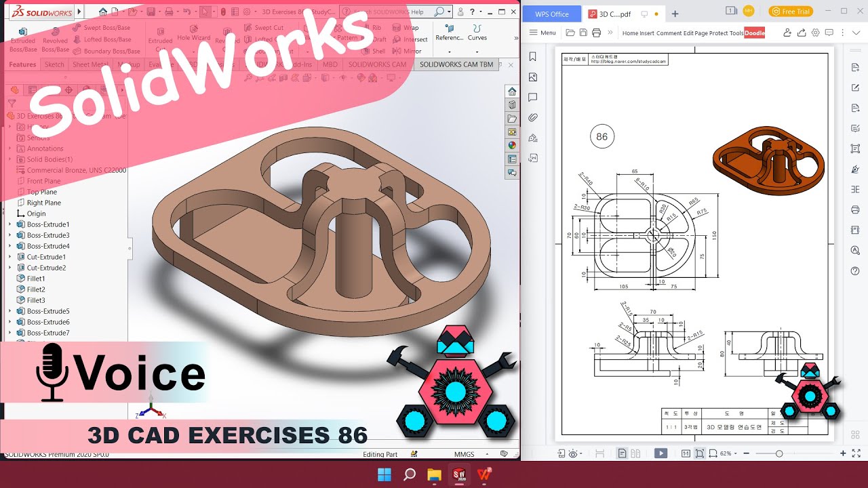Click the Search SOLIDWORKS Help magnifier
Screen dimensions: 868x488
pos(439,12)
